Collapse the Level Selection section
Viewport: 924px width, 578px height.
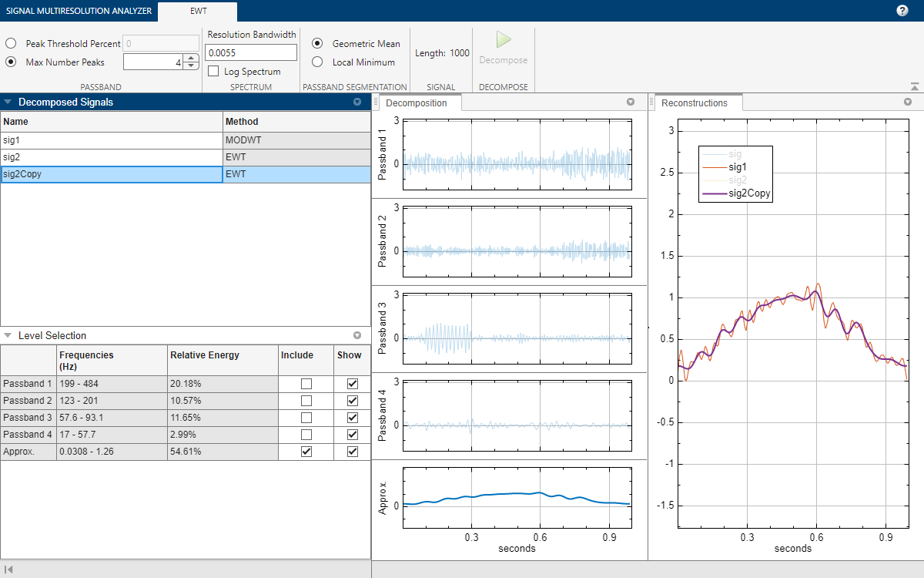8,336
